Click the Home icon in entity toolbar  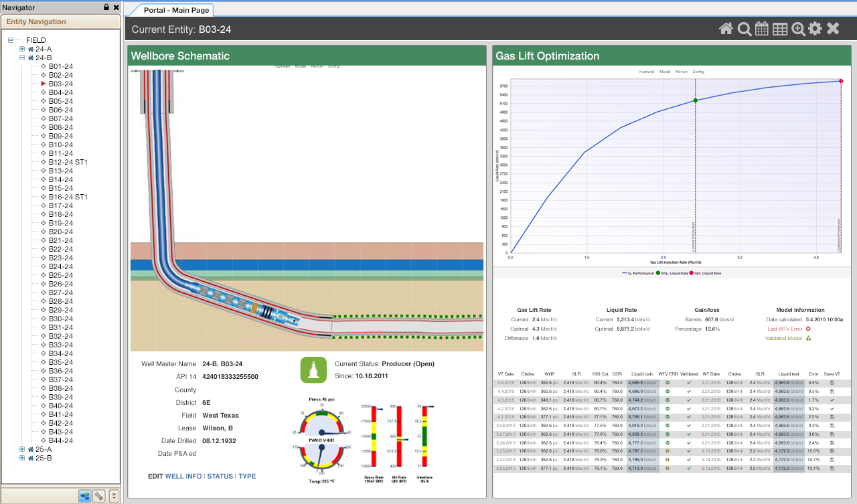726,29
